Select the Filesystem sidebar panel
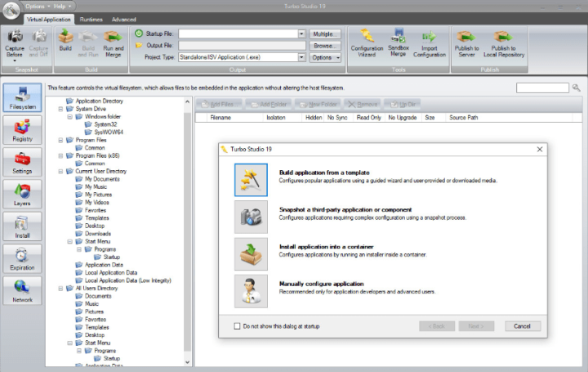Image resolution: width=588 pixels, height=372 pixels. point(23,97)
